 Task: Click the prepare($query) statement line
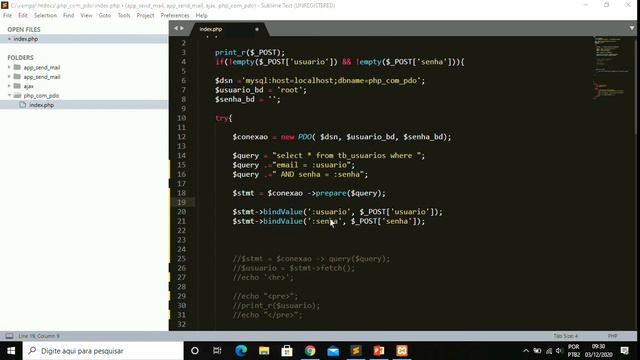point(309,193)
